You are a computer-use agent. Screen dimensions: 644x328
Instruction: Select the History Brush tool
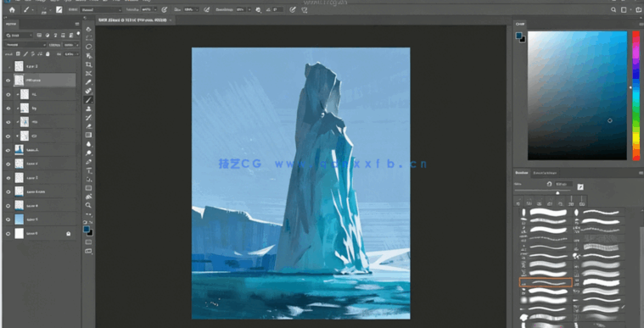pos(89,118)
